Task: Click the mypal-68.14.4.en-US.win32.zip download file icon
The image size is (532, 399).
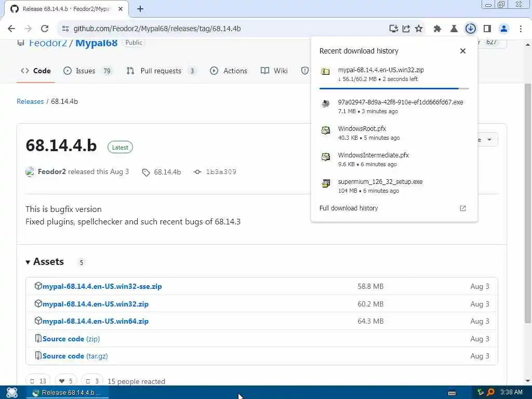Action: pos(325,71)
